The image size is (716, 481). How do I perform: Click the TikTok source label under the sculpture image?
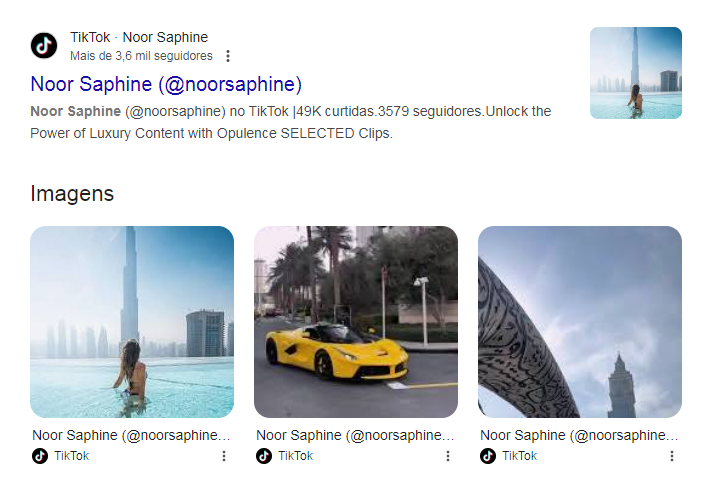tap(519, 456)
